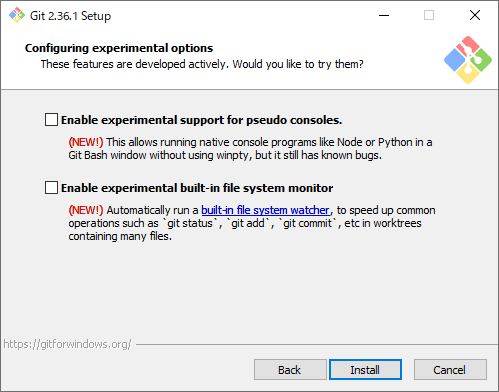Click the red (NEW!) tag under pseudo consoles
Screen dimensions: 499x392
coord(86,142)
